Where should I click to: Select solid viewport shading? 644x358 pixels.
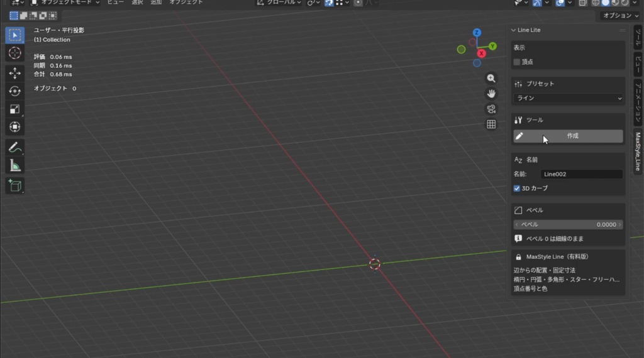606,3
